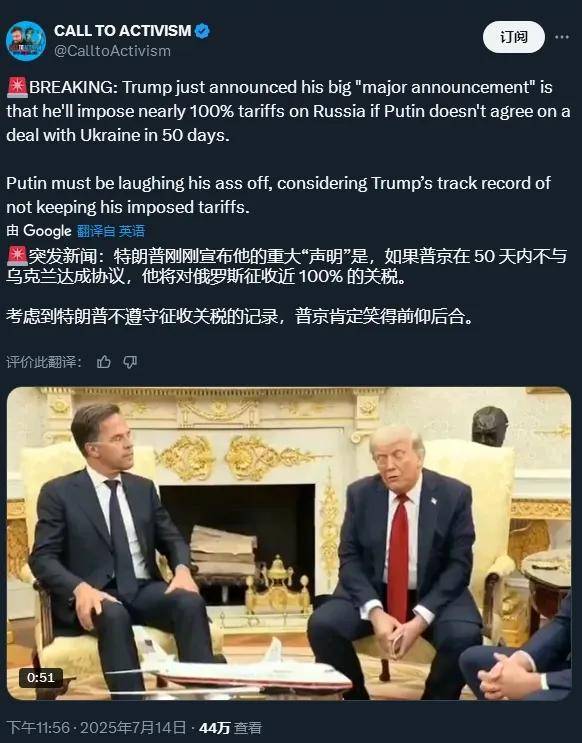The height and width of the screenshot is (743, 582).
Task: Click the 下午11:56 · 2025年7月14日 timestamp
Action: (x=96, y=727)
